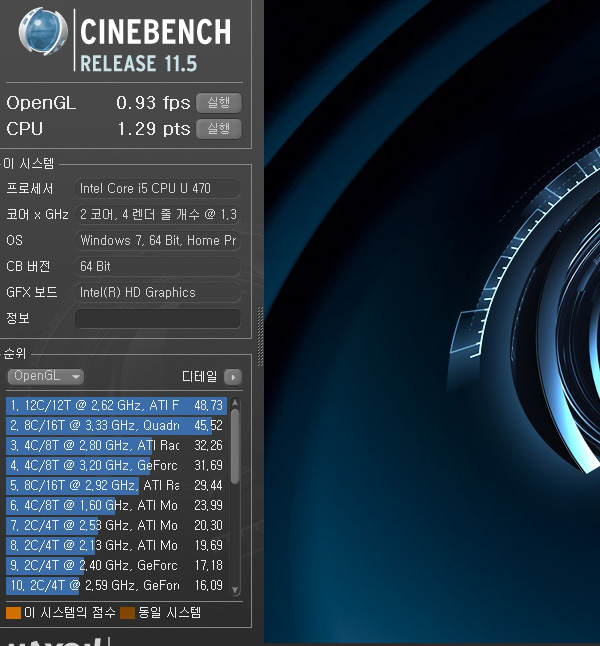This screenshot has height=646, width=600.
Task: Open the 디테일 arrow button
Action: tap(233, 377)
